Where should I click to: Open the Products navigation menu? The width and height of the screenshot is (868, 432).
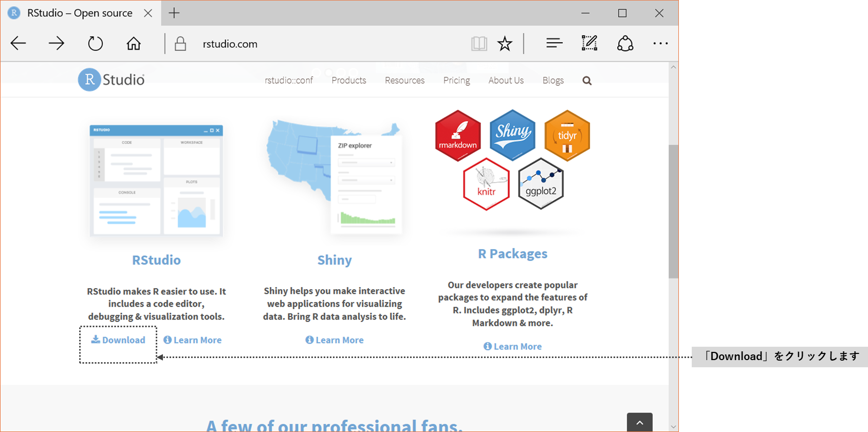[348, 81]
